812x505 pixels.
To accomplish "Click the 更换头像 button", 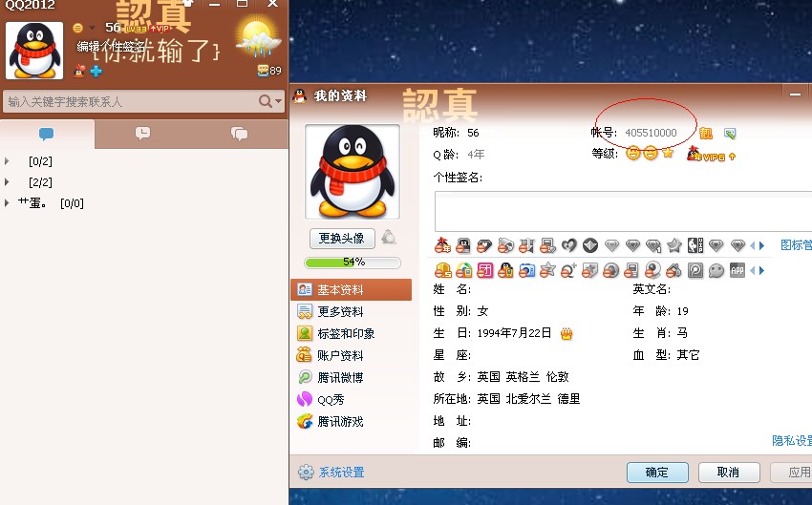I will click(x=342, y=238).
